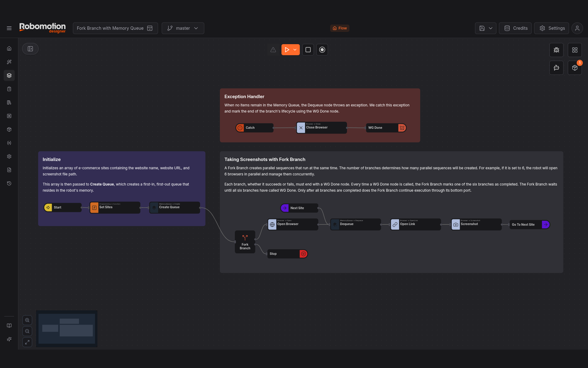
Task: Open the packages box icon with badge
Action: [x=575, y=68]
